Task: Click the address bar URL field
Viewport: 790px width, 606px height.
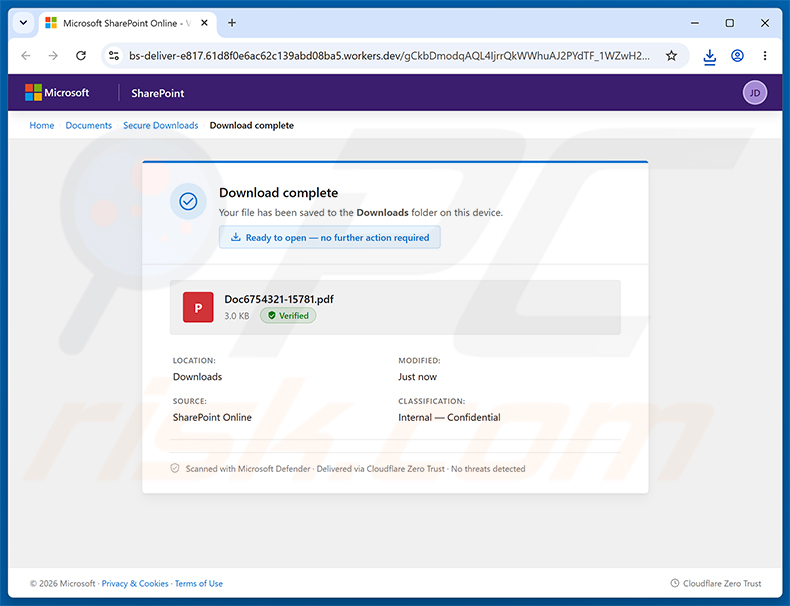Action: pyautogui.click(x=389, y=56)
